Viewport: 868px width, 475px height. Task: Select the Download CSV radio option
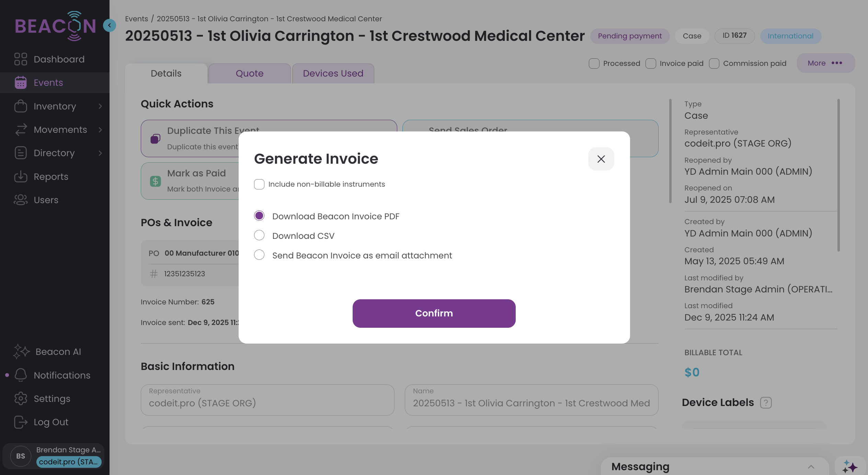tap(259, 235)
